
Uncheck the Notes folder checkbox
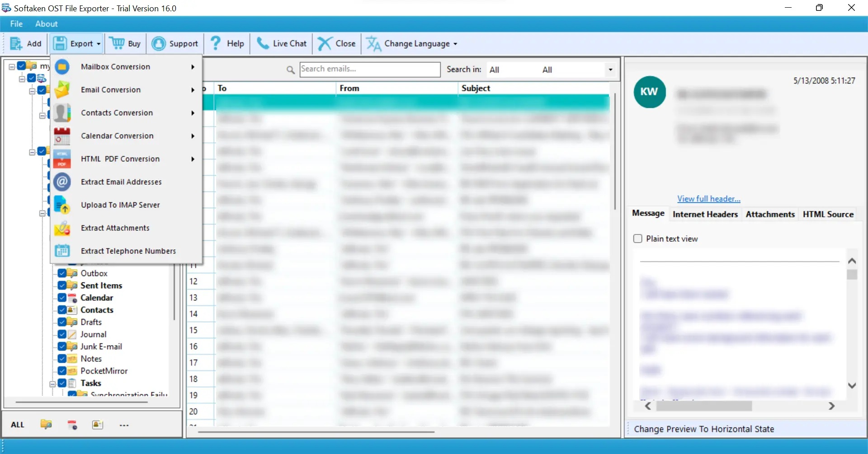(x=62, y=359)
